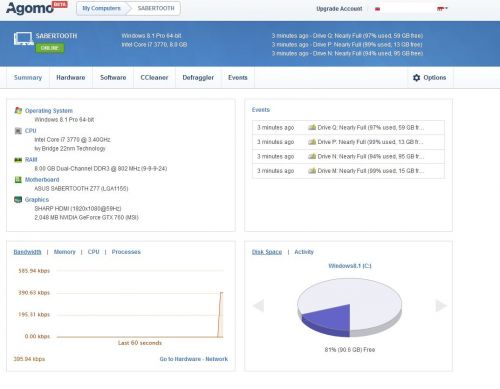Click '81% (90.6 GB) Free' text
The image size is (500, 389).
[350, 349]
